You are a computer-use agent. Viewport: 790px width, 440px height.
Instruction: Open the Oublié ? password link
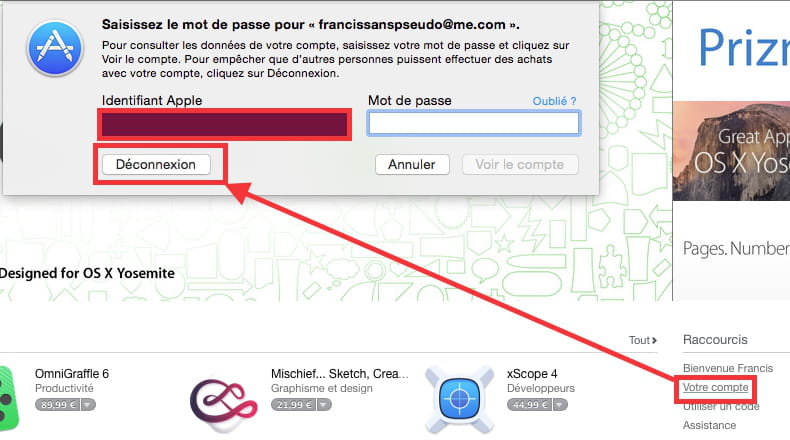tap(554, 101)
